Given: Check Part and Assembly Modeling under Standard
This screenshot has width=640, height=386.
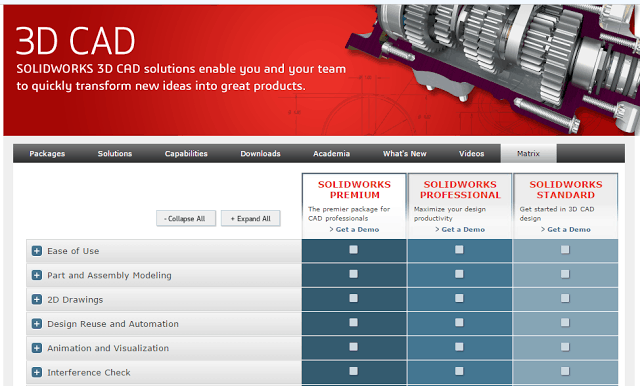Looking at the screenshot, I should click(x=565, y=274).
